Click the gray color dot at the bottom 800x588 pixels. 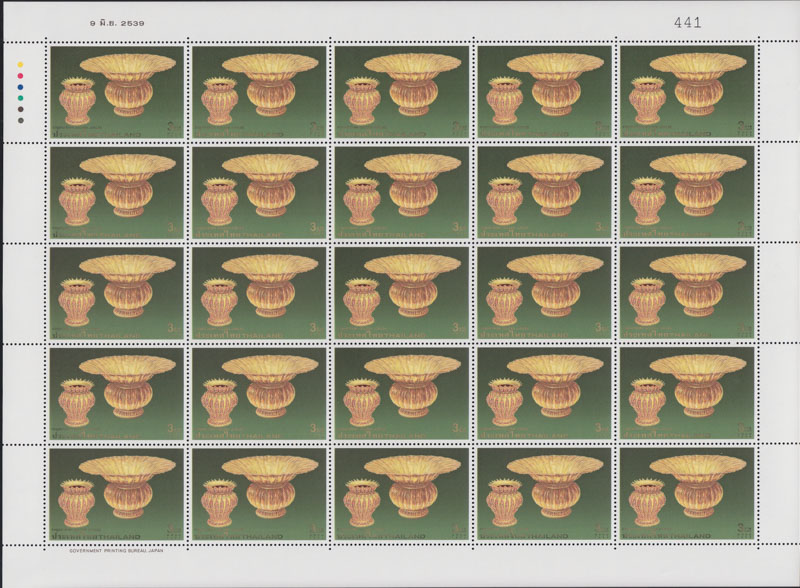[x=20, y=118]
